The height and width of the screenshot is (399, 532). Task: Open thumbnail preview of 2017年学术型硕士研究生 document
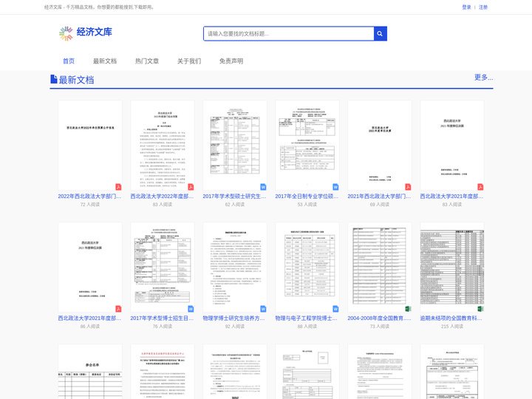235,146
